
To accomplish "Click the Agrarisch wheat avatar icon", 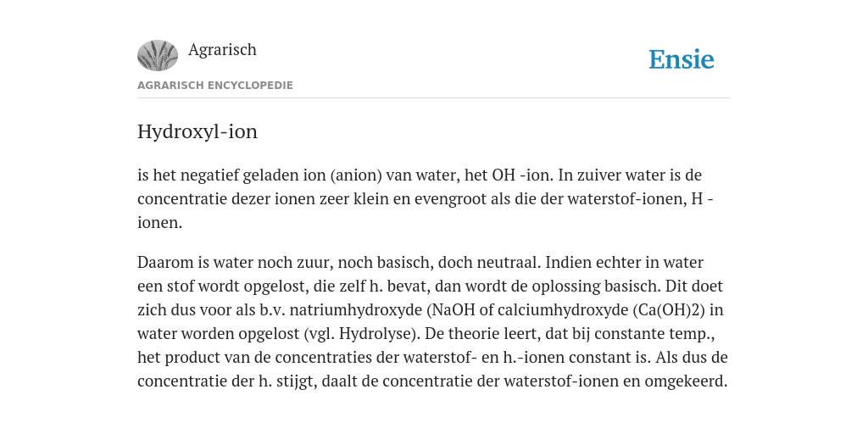I will click(158, 55).
